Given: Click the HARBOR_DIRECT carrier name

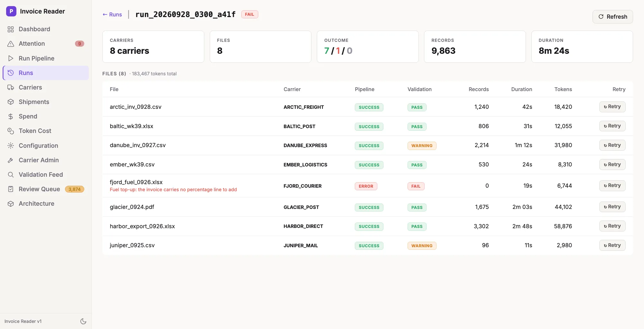Looking at the screenshot, I should [x=303, y=226].
